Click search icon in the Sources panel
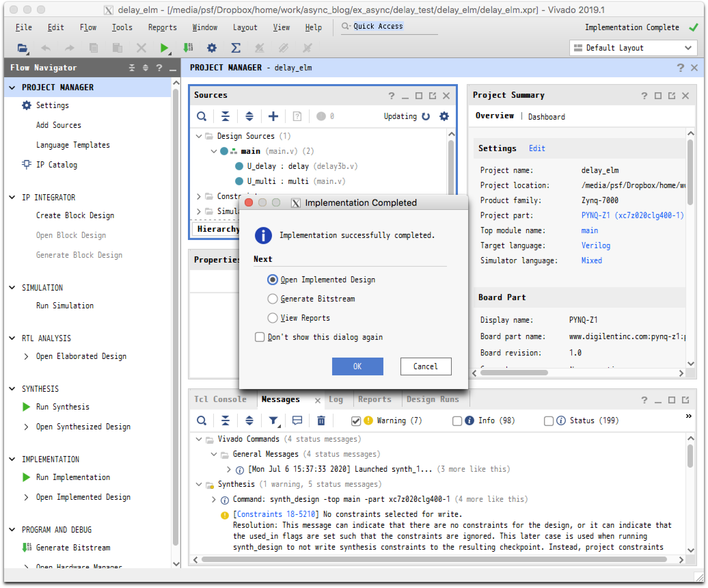Image resolution: width=708 pixels, height=588 pixels. tap(202, 117)
